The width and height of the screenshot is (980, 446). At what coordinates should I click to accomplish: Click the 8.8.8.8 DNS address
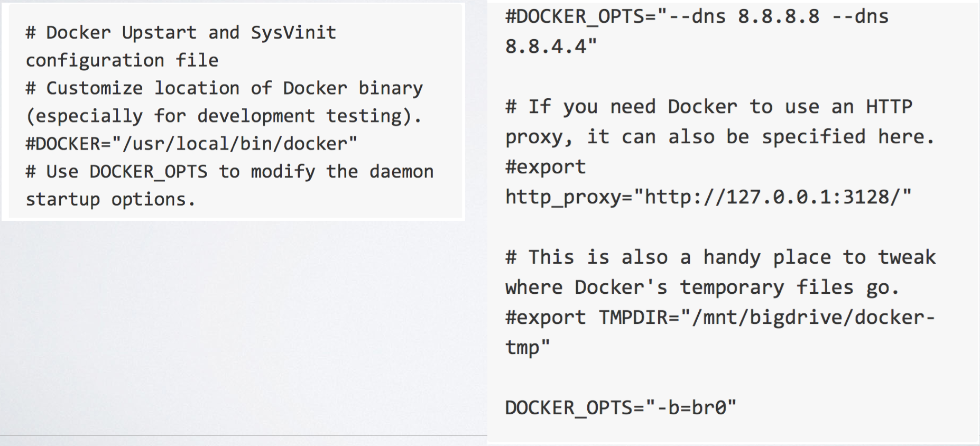(779, 17)
